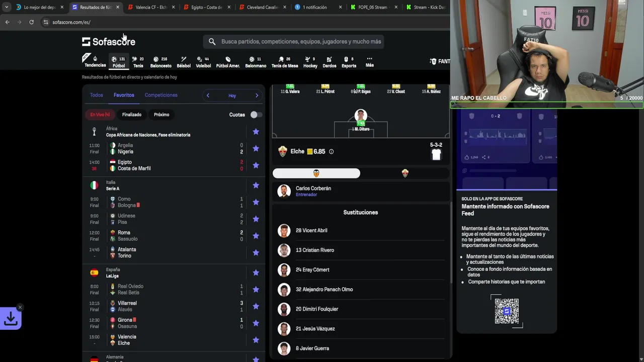This screenshot has height=362, width=644.
Task: Click the search magnifier icon
Action: 212,42
